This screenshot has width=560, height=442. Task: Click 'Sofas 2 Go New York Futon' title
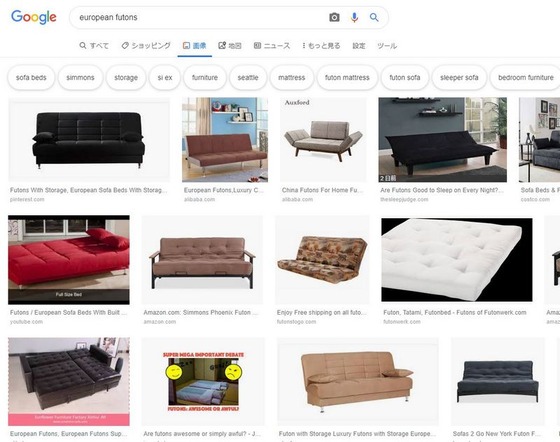click(497, 434)
